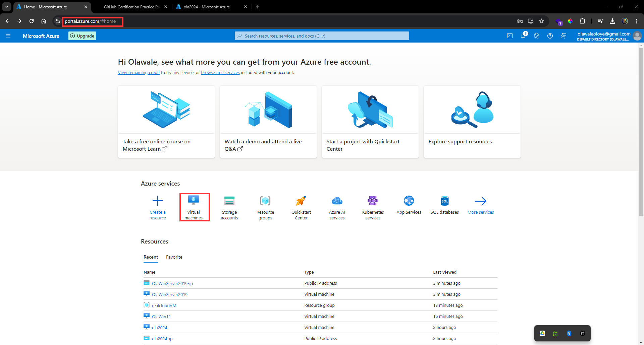Screen dimensions: 644x345
Task: Reload the page with browser refresh
Action: click(32, 21)
